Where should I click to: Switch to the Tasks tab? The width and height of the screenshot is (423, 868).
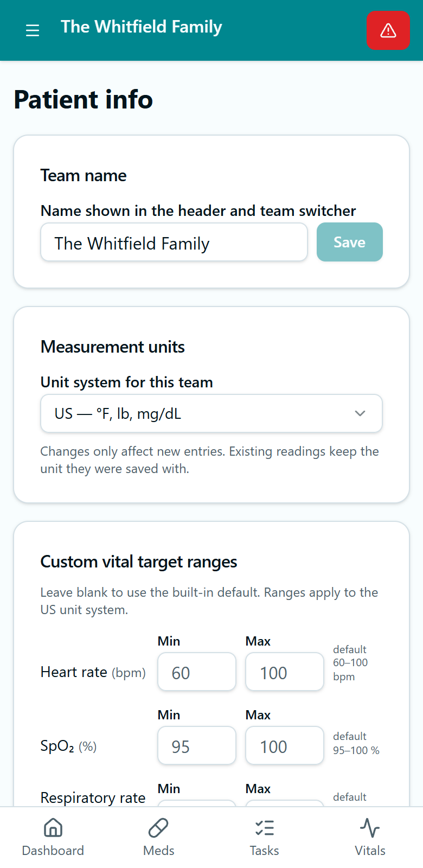[x=265, y=837]
